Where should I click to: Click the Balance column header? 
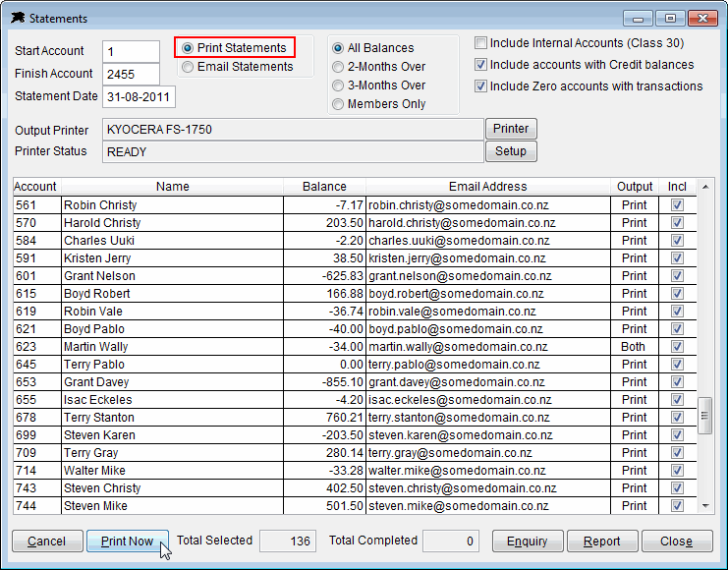click(x=324, y=187)
